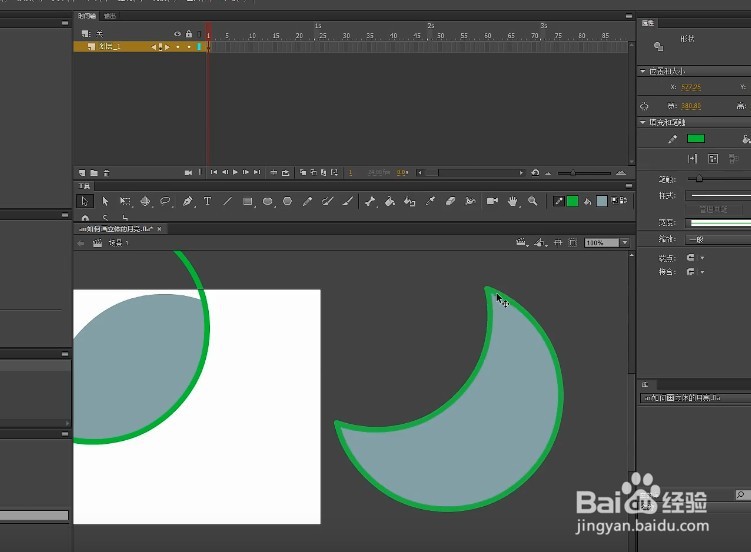Viewport: 751px width, 552px height.
Task: Select the Eraser tool
Action: tap(450, 201)
